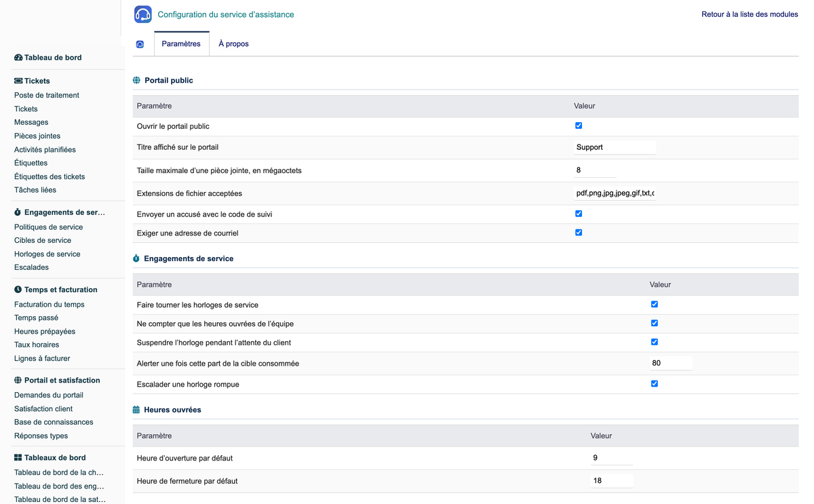Open Cibles de service
Image resolution: width=814 pixels, height=504 pixels.
tap(43, 241)
